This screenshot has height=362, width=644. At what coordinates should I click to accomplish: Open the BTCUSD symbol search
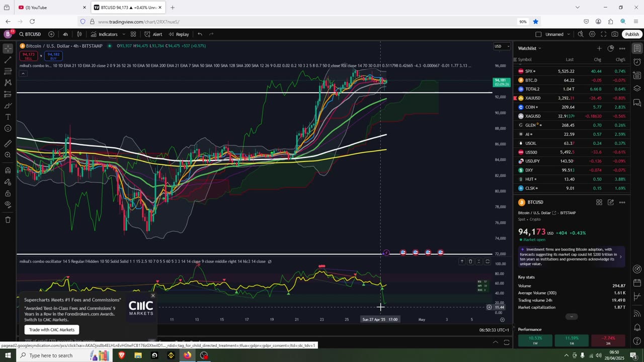(30, 34)
